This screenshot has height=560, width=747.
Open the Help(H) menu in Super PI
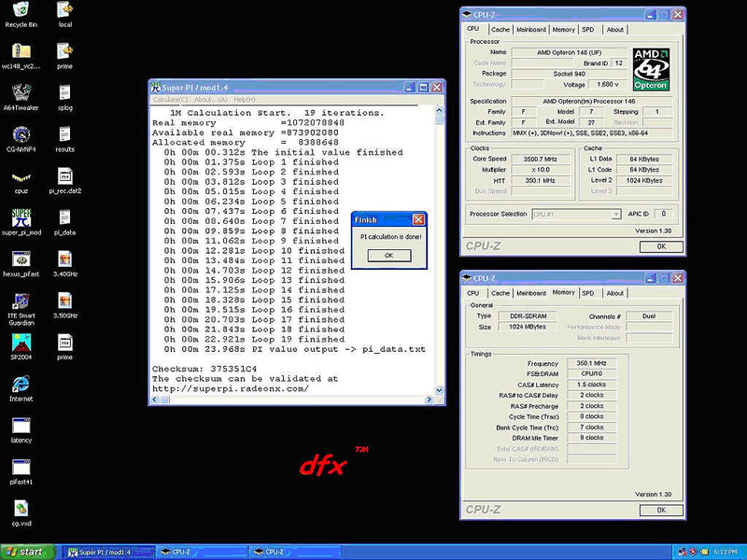tap(245, 100)
